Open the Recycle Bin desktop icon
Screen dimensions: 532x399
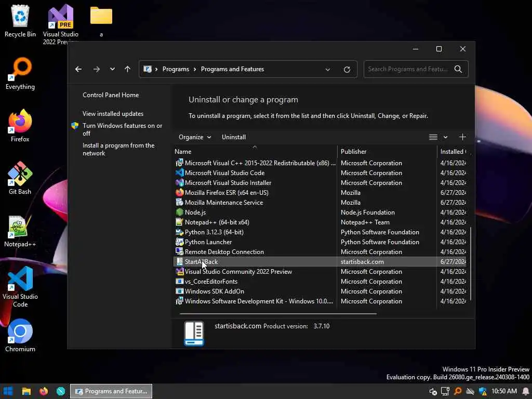20,21
